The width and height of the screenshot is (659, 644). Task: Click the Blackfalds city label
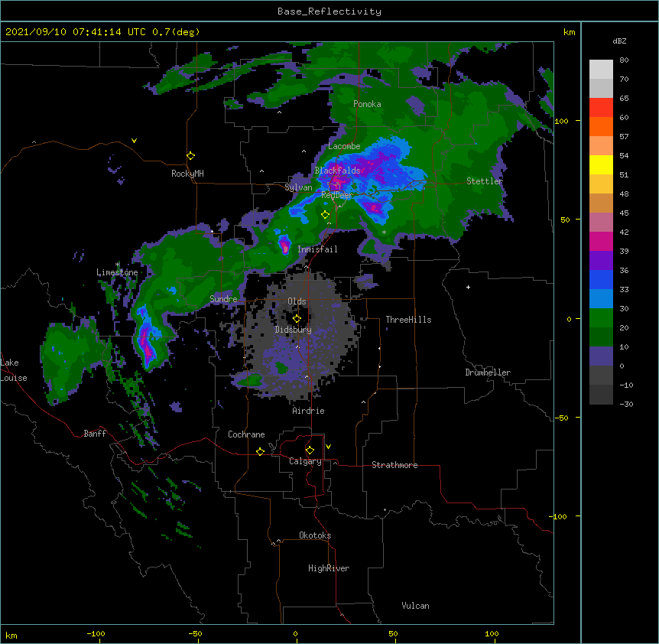[x=337, y=171]
